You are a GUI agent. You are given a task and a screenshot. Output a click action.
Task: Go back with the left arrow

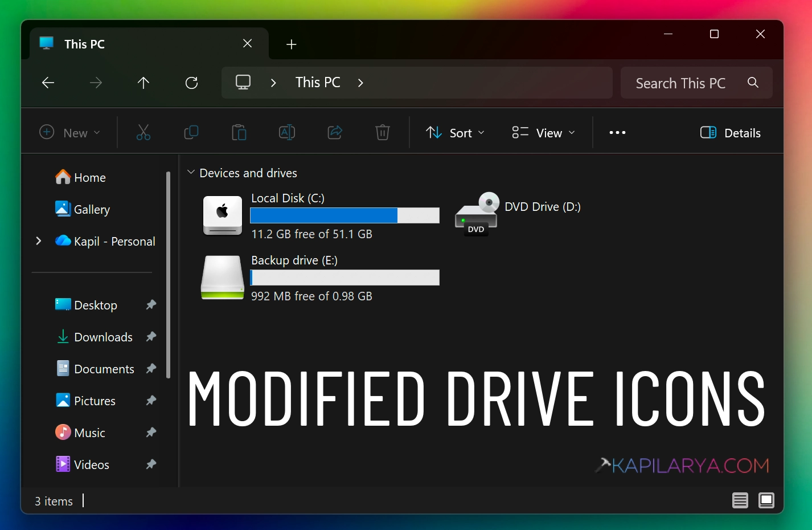(48, 83)
